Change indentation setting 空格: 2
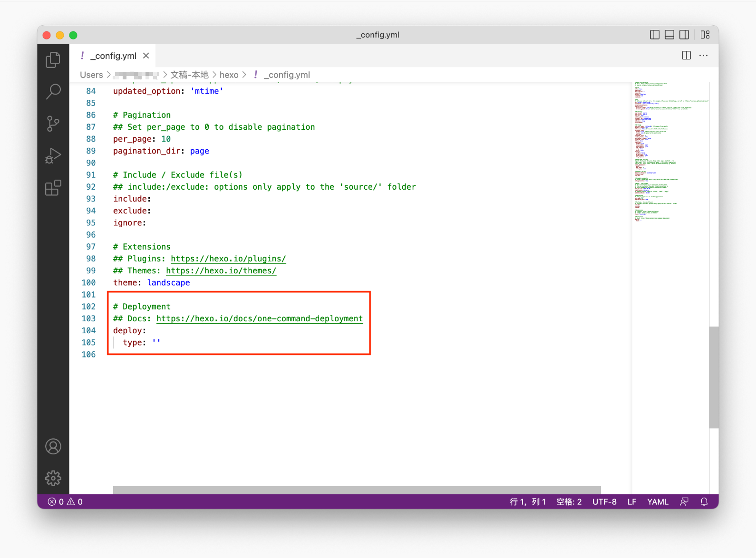The image size is (756, 558). coord(569,501)
